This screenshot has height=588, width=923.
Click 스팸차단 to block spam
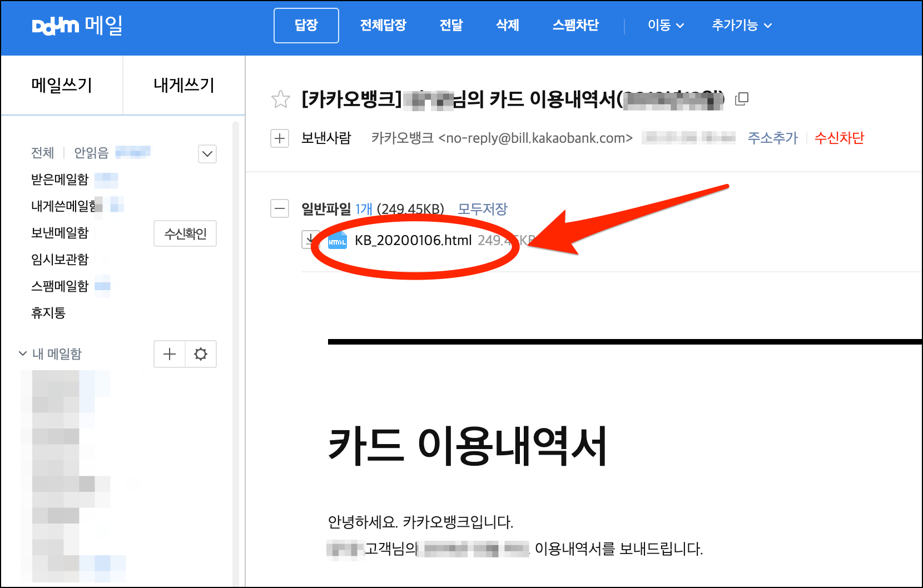coord(575,26)
